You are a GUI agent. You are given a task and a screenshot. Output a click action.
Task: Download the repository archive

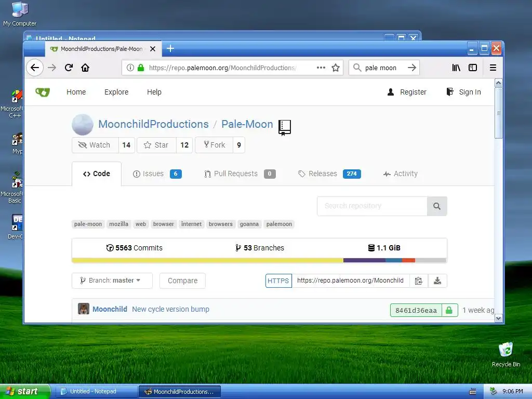pos(437,281)
